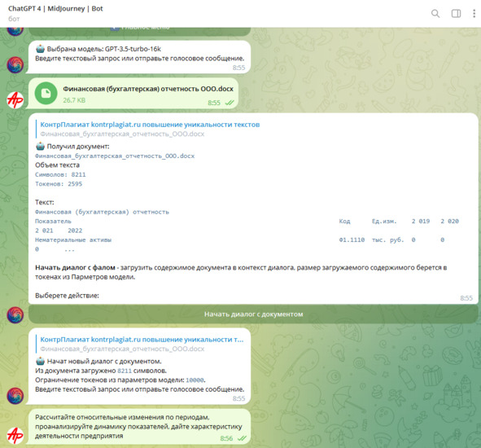Copy the Символов: 8211 code text
The height and width of the screenshot is (448, 481).
(60, 174)
